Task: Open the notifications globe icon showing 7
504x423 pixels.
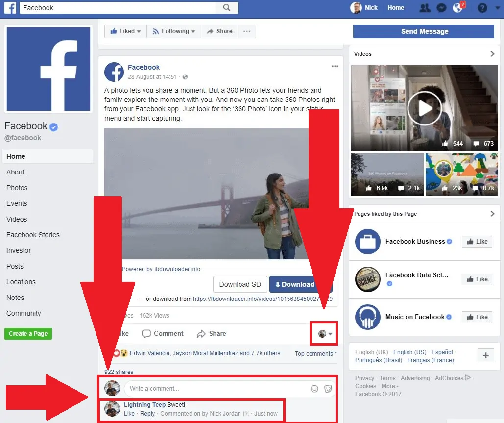Action: (457, 8)
